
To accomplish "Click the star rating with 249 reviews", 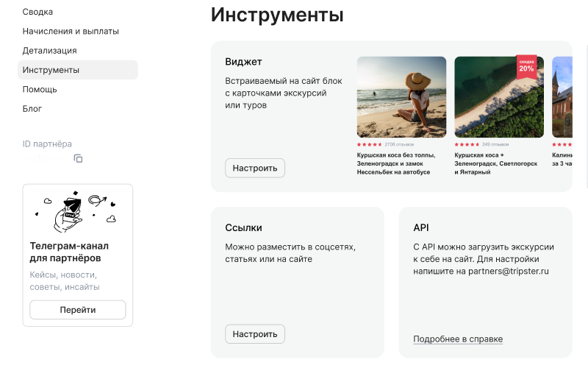I will point(467,144).
